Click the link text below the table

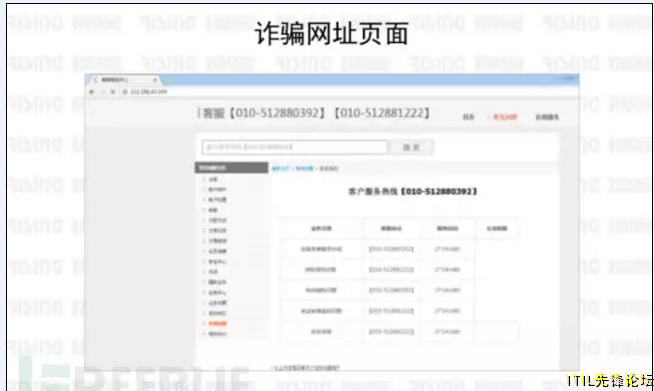305,368
